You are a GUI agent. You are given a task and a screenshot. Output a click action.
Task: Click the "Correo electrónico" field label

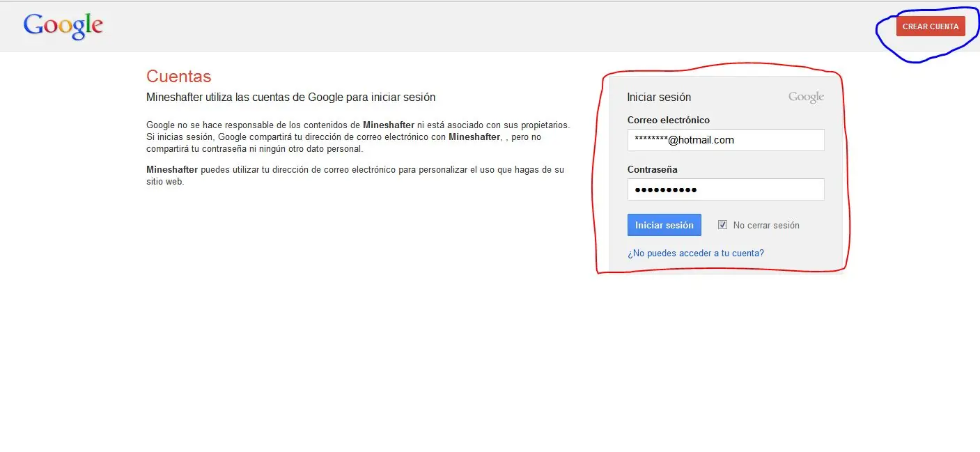[669, 120]
